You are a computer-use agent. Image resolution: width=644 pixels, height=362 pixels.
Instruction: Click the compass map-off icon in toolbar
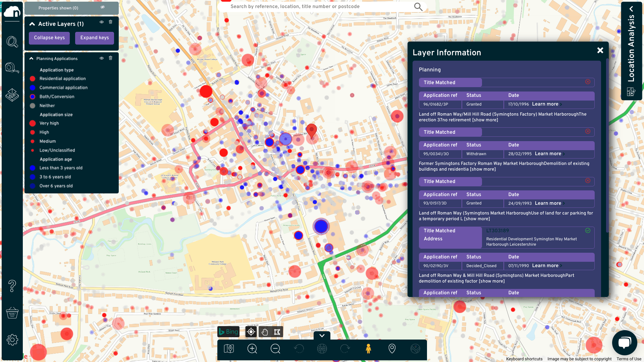(x=415, y=349)
